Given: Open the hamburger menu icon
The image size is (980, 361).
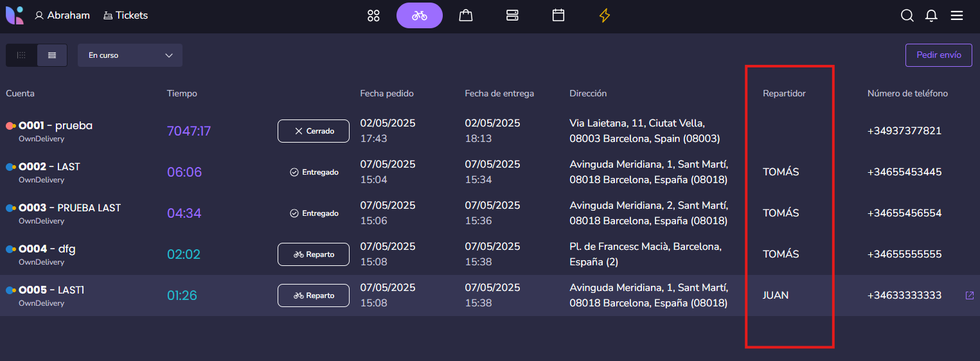Looking at the screenshot, I should pos(957,15).
